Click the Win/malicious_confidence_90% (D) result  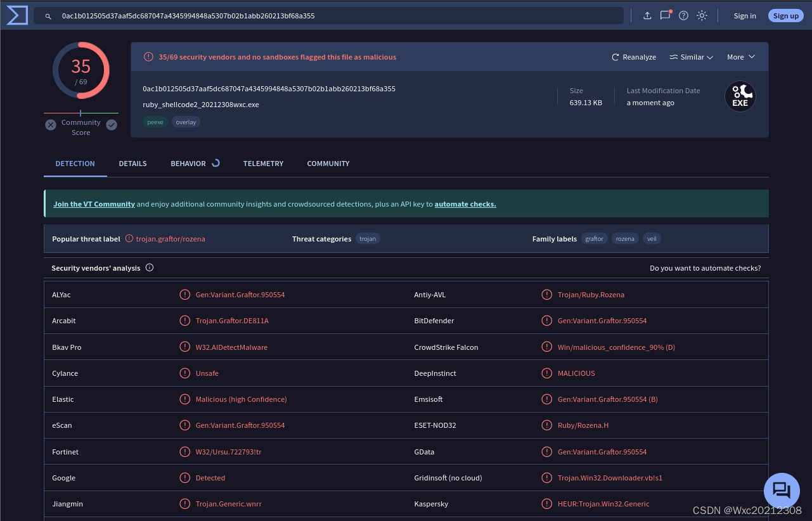tap(616, 347)
